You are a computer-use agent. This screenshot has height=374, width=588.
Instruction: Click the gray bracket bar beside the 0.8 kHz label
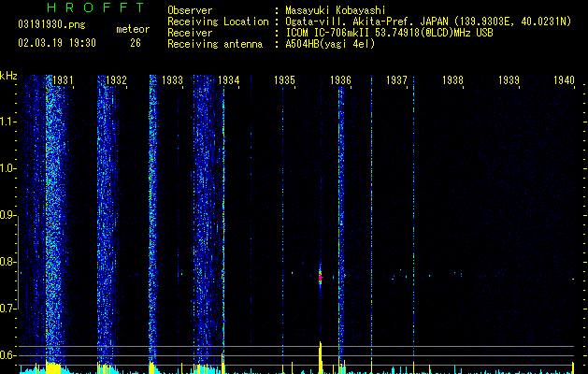click(x=18, y=262)
